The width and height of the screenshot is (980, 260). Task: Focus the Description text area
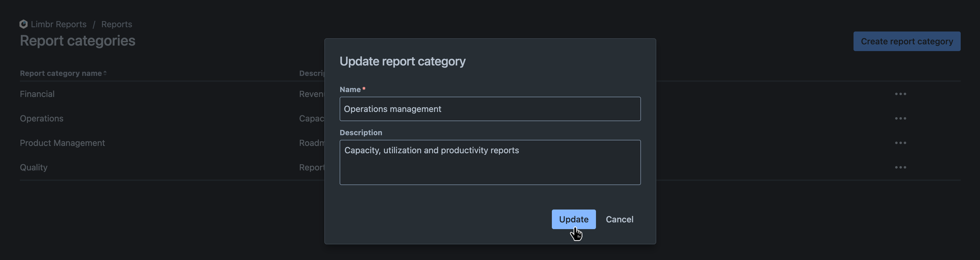(490, 162)
